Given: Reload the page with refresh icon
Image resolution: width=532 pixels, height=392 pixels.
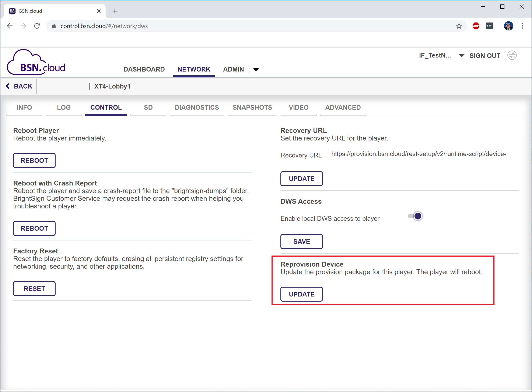Looking at the screenshot, I should click(x=37, y=26).
